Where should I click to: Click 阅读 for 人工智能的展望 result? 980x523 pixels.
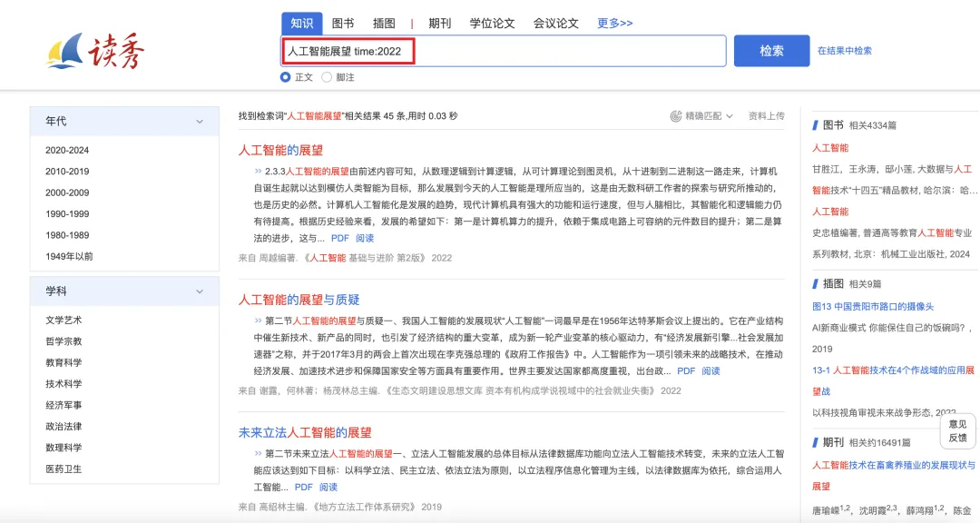coord(365,239)
